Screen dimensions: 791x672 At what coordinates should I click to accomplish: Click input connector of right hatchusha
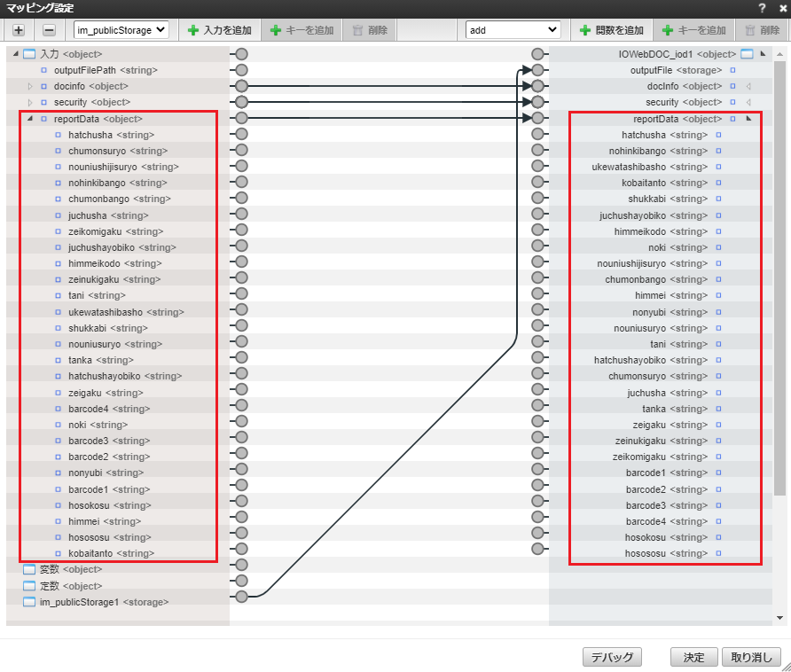(x=537, y=134)
